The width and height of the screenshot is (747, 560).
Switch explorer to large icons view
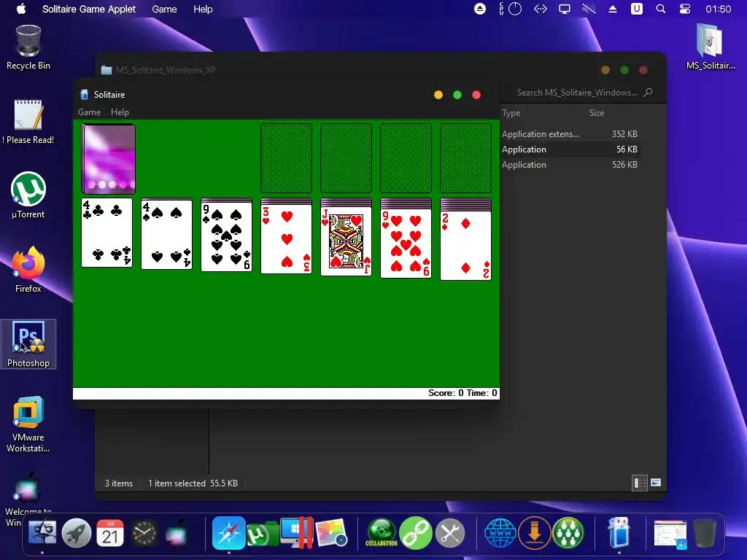coord(656,483)
